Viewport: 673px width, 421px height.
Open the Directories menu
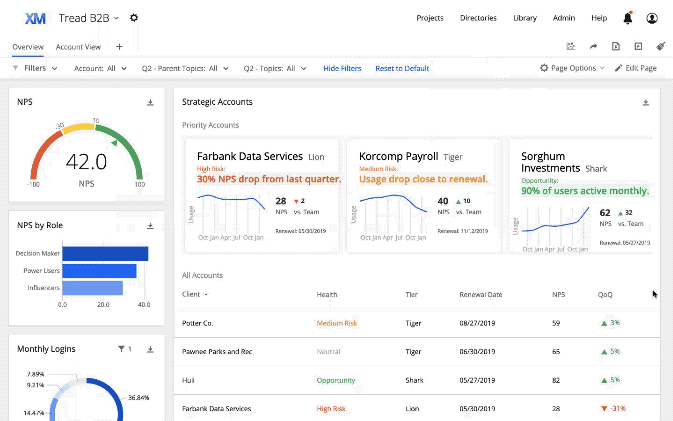coord(478,18)
